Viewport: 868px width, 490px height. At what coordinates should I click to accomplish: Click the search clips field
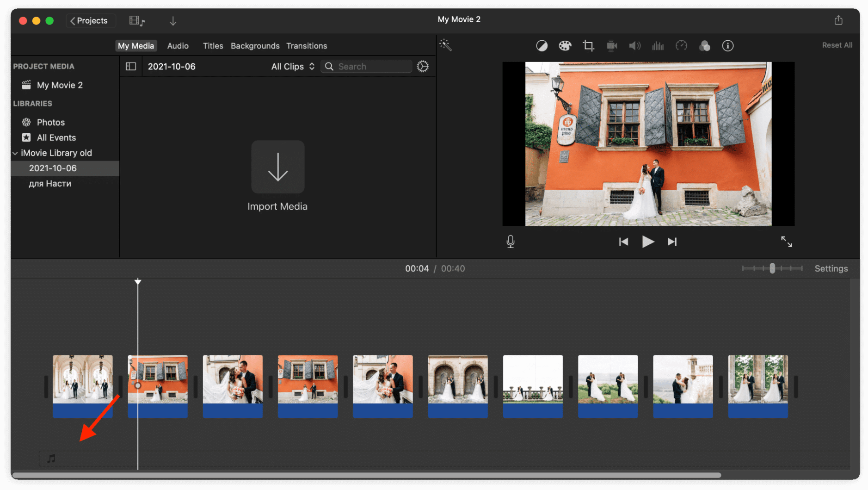click(x=366, y=67)
